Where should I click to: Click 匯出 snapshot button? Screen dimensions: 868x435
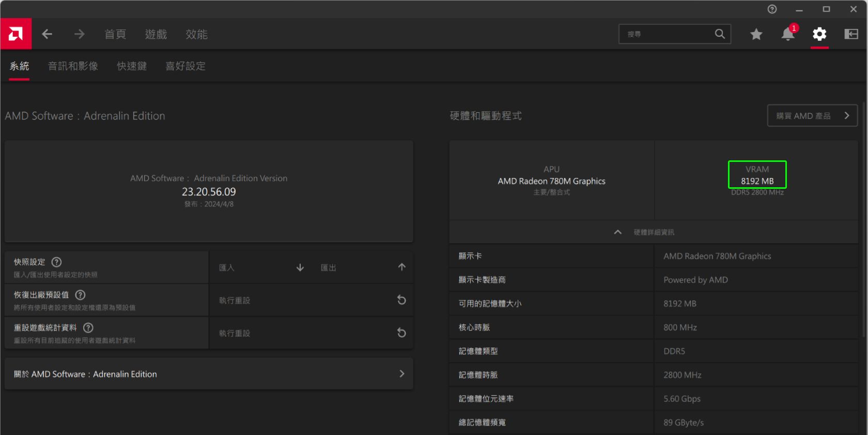coord(363,267)
